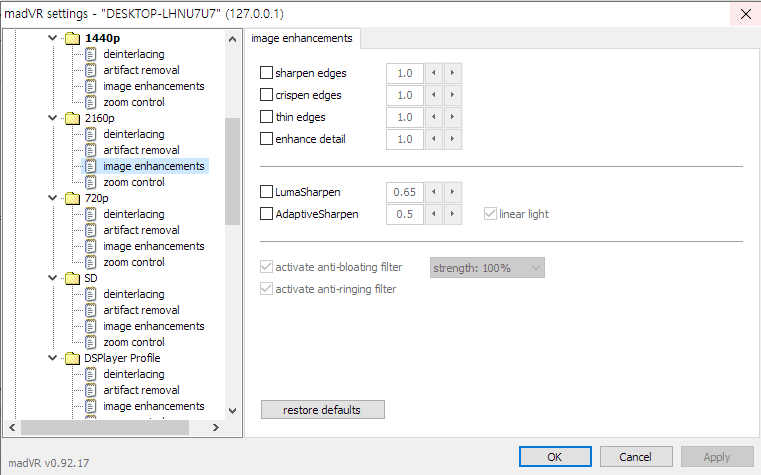Image resolution: width=761 pixels, height=475 pixels.
Task: Click the tree panel vertical scrollbar thumb
Action: pos(233,170)
